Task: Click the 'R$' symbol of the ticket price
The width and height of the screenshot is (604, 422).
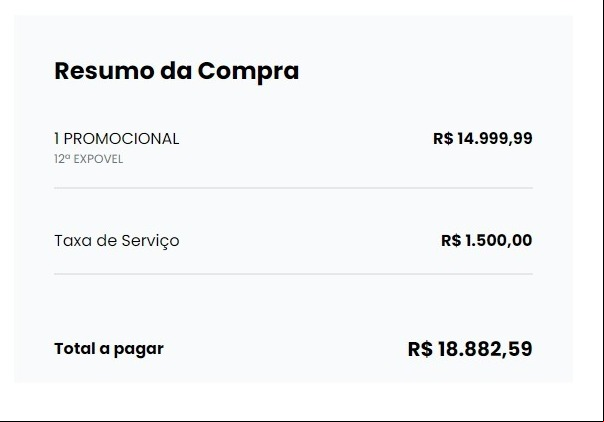Action: (443, 139)
